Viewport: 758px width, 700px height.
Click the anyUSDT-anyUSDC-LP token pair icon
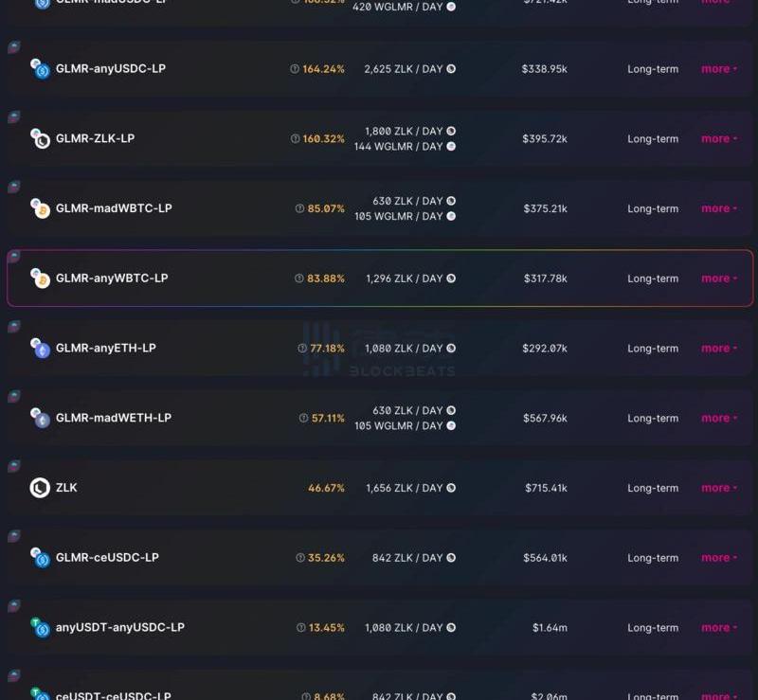click(x=40, y=627)
